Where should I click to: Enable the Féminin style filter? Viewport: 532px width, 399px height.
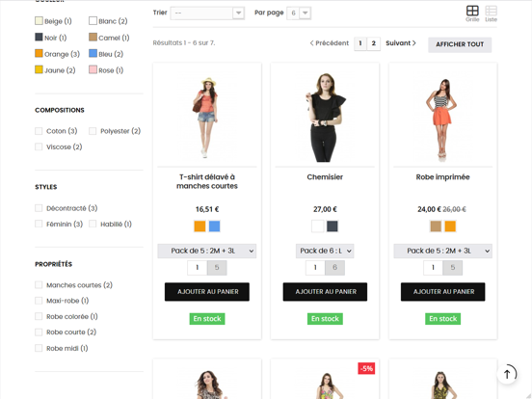(x=39, y=224)
